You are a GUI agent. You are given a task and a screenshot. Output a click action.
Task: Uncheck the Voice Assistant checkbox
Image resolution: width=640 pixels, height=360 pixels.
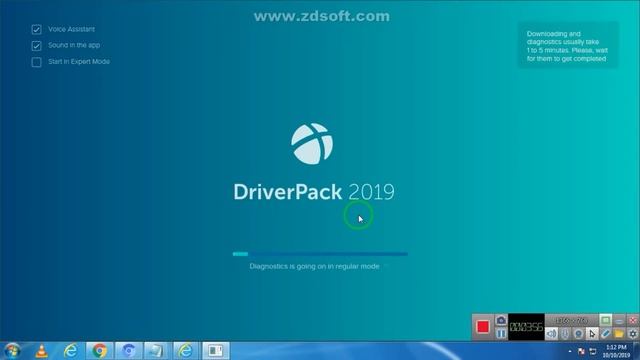tap(36, 29)
